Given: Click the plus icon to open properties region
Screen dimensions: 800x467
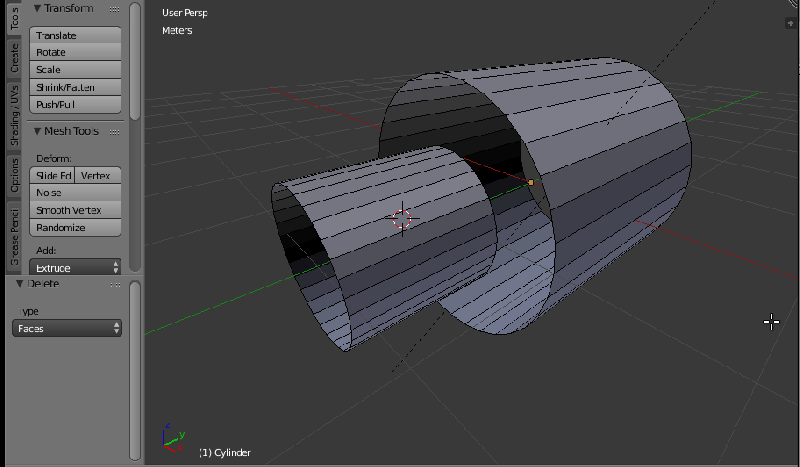Looking at the screenshot, I should [x=790, y=23].
